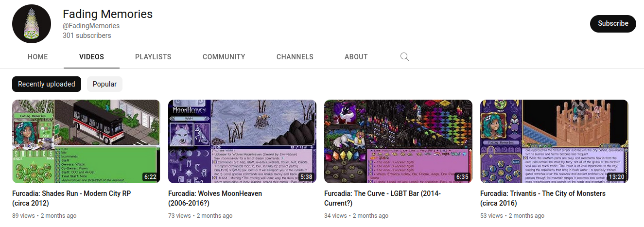Play the Shades Run video thumbnail
The height and width of the screenshot is (227, 644).
86,141
